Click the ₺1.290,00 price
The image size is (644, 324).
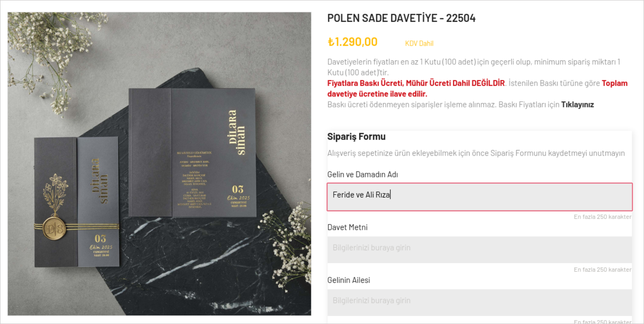[352, 42]
